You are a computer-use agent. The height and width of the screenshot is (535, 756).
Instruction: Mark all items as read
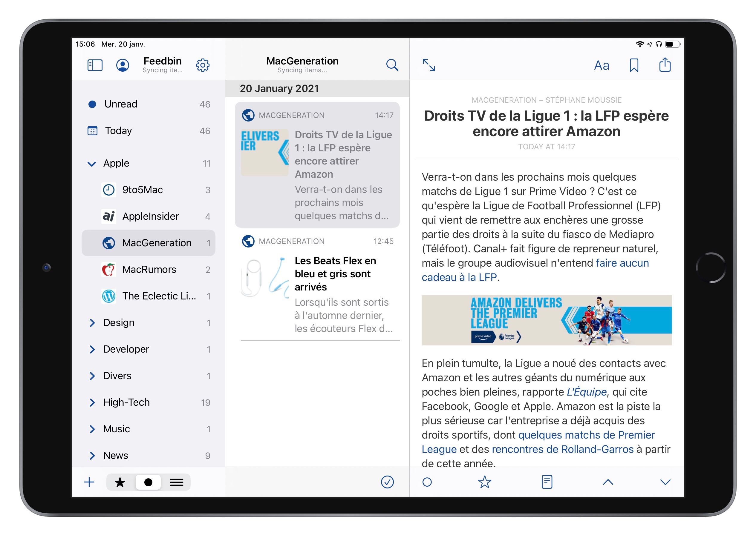(x=387, y=482)
